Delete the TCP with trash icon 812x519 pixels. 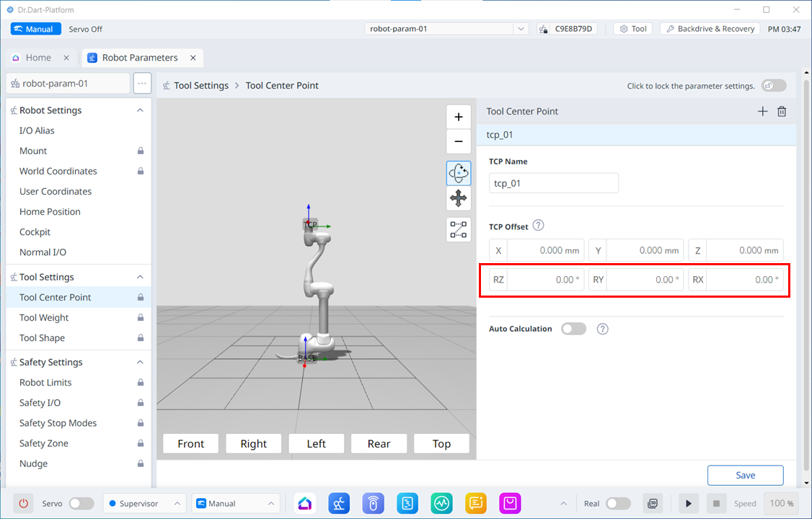[x=782, y=112]
